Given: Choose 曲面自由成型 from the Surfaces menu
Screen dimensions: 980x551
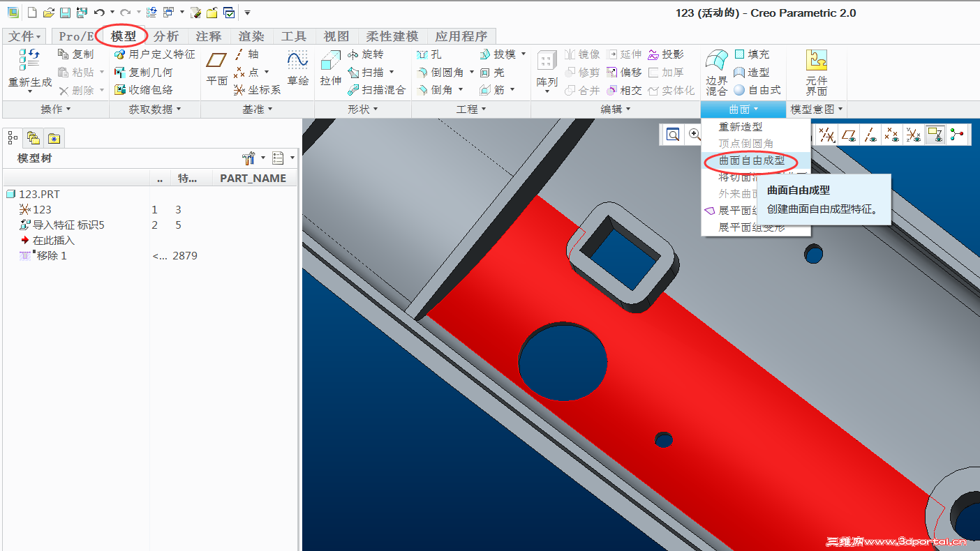Looking at the screenshot, I should (x=752, y=160).
